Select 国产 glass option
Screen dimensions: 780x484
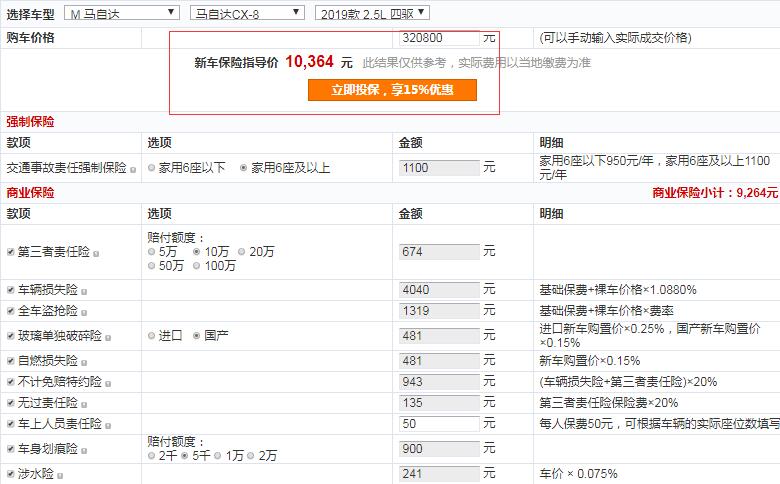(196, 336)
